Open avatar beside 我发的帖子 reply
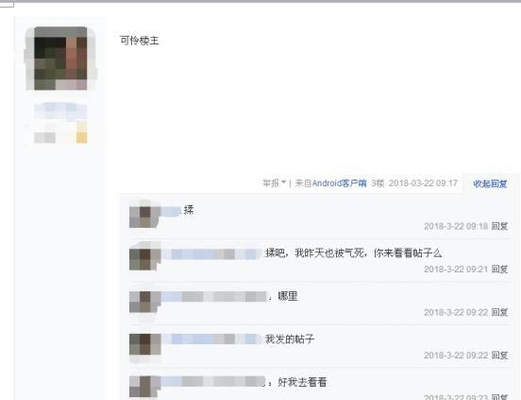 [x=145, y=343]
